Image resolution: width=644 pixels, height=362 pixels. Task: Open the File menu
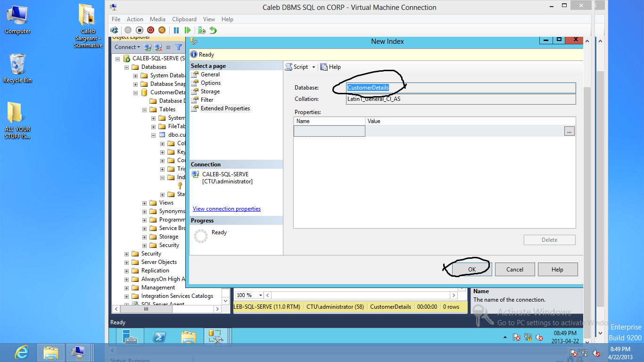pos(116,19)
